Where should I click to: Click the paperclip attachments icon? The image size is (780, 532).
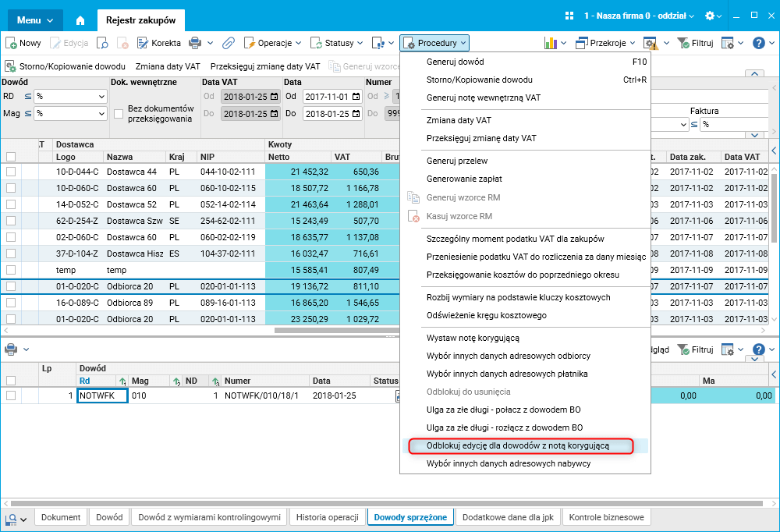point(229,44)
